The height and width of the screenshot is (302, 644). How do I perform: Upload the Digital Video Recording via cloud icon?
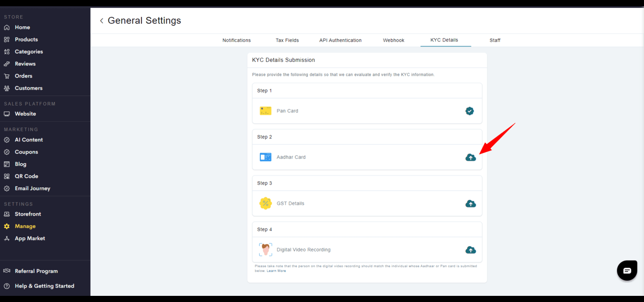pyautogui.click(x=471, y=250)
